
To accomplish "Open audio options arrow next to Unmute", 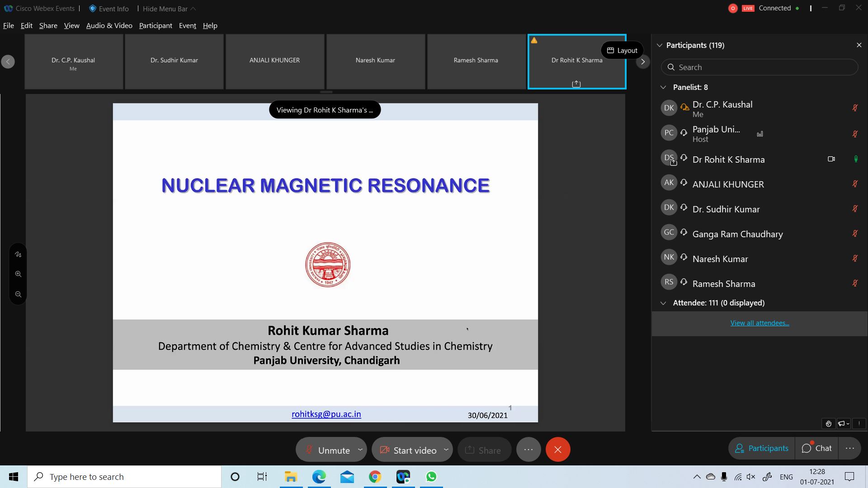I will (x=360, y=450).
